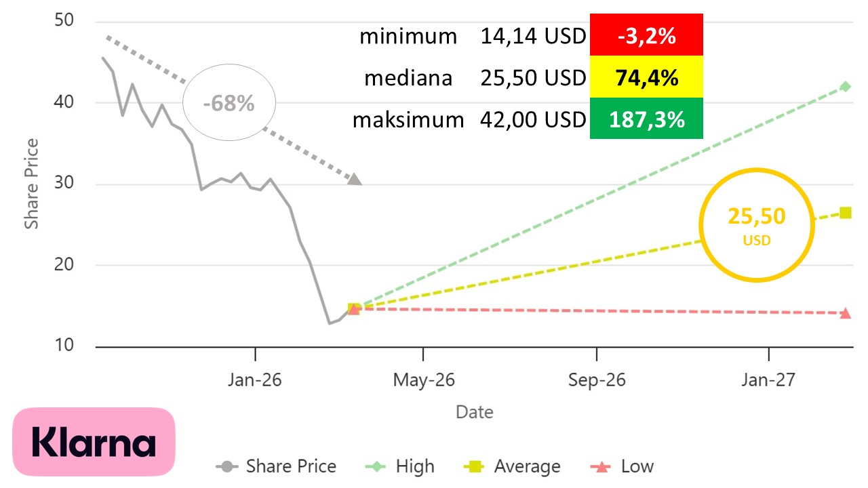Screen dimensions: 868x488
Task: Click the Jan-26 axis label
Action: tap(255, 380)
